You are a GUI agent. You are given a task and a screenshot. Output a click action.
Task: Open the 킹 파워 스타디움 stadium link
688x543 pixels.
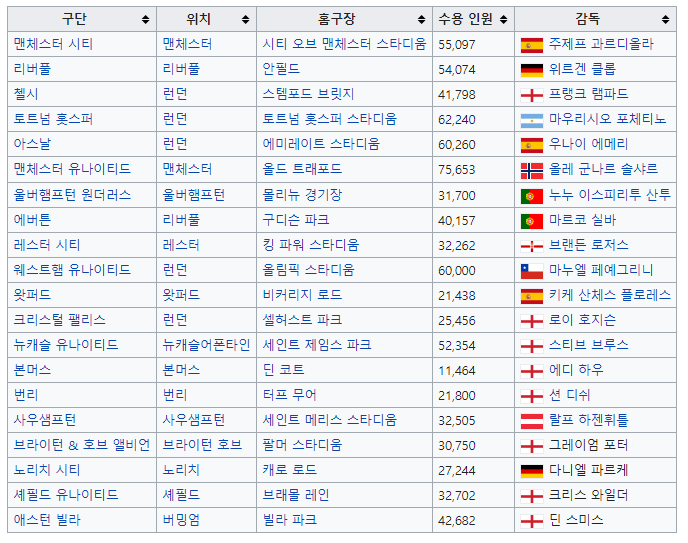pyautogui.click(x=311, y=245)
